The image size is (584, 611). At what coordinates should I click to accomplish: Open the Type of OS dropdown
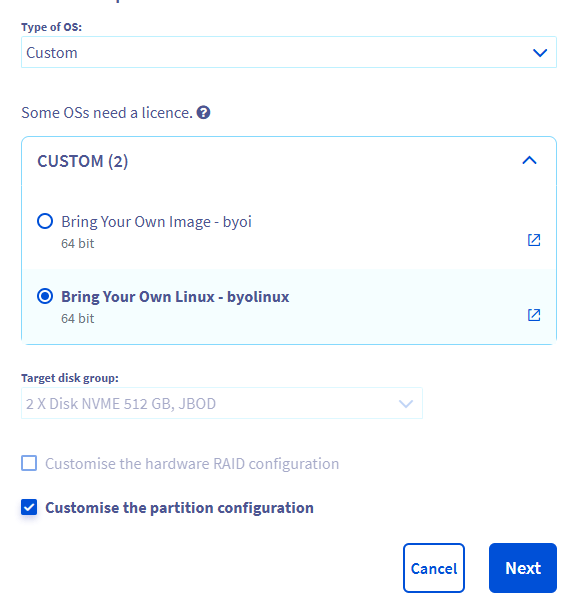coord(289,52)
